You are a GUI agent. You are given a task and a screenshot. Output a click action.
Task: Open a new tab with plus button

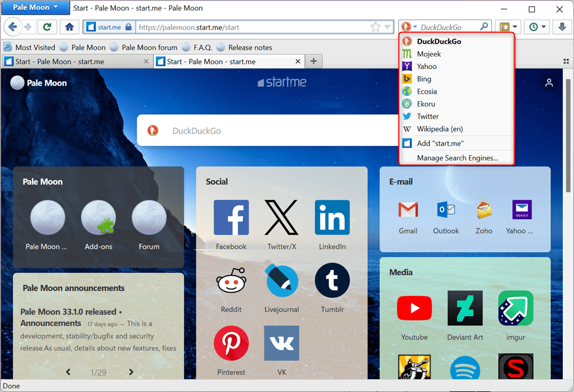pyautogui.click(x=313, y=61)
